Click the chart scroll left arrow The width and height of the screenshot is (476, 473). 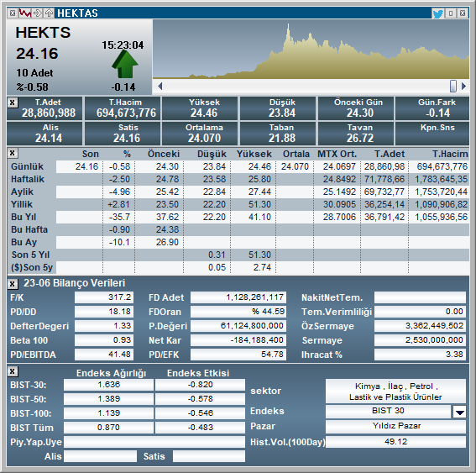(160, 87)
